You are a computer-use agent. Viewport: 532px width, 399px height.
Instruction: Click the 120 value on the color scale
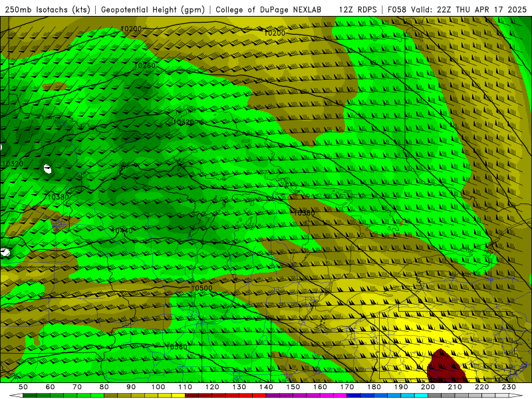[212, 387]
